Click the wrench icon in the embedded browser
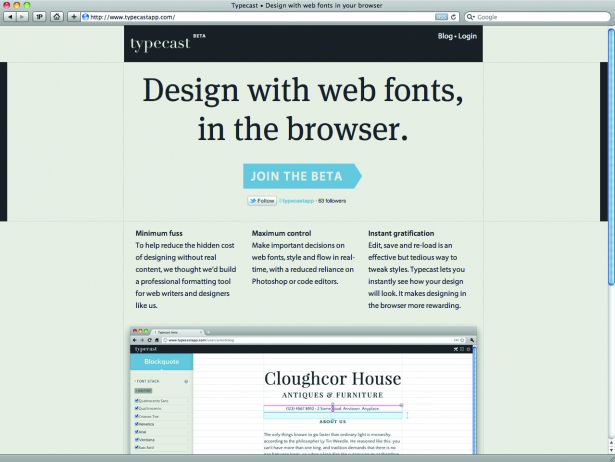This screenshot has height=462, width=615. (472, 340)
